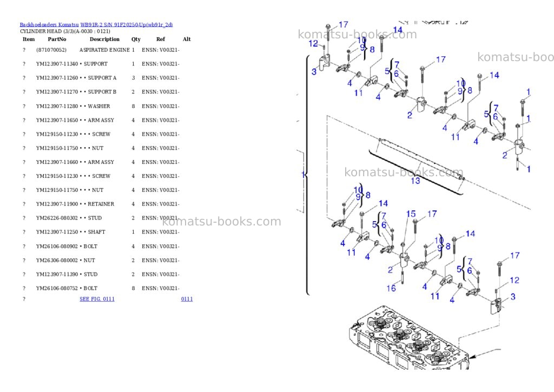
Task: Open the Backhoeloaders Komatsu link
Action: click(49, 25)
